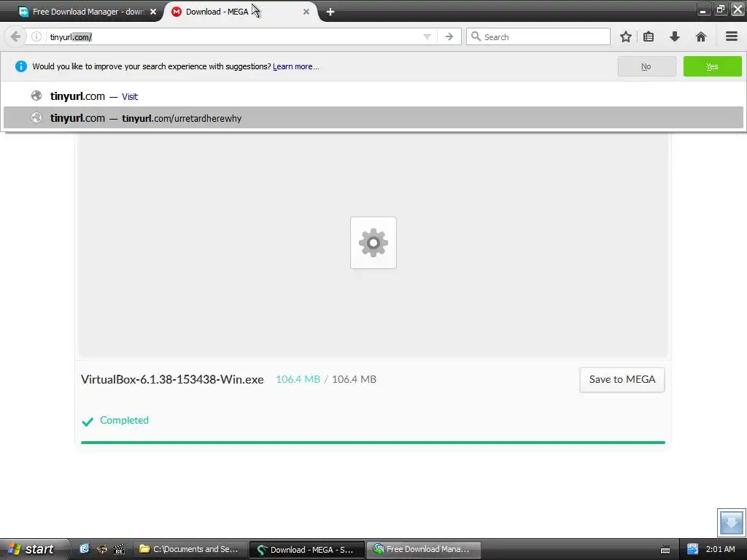
Task: Open the downloads arrow panel
Action: (675, 36)
